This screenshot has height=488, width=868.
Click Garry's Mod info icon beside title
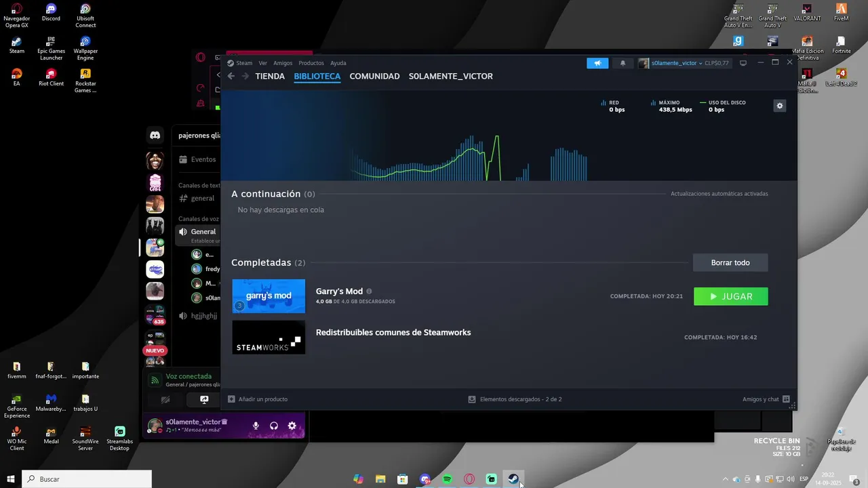point(369,291)
